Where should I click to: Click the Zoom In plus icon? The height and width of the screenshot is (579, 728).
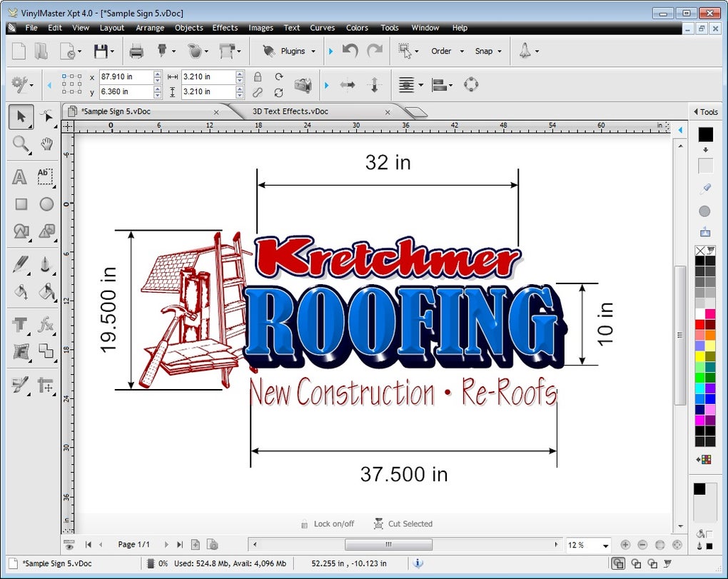point(625,545)
